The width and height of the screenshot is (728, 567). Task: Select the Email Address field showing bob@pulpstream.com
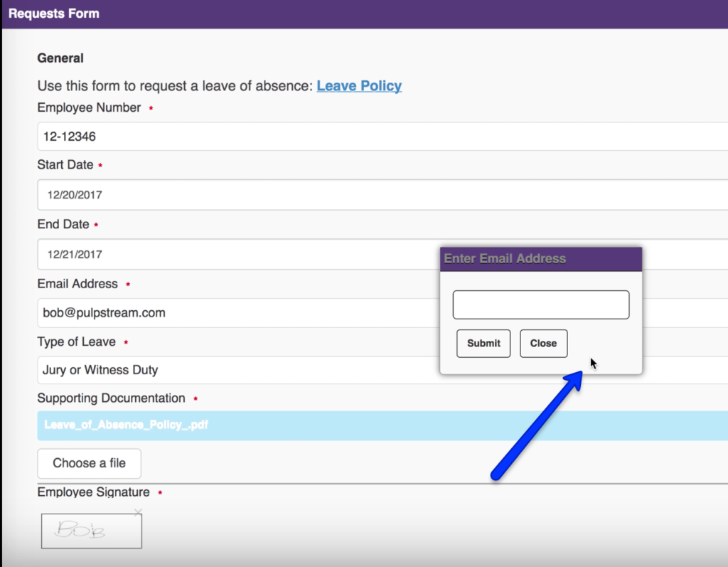pos(213,313)
